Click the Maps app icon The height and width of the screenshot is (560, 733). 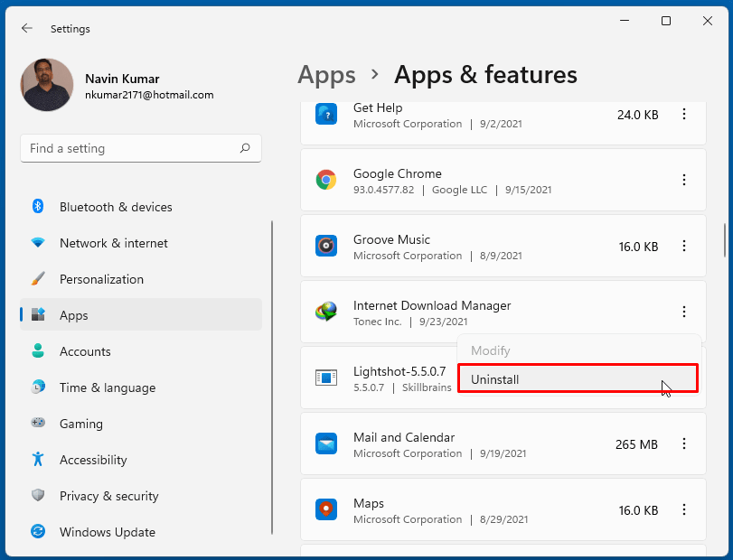point(326,509)
